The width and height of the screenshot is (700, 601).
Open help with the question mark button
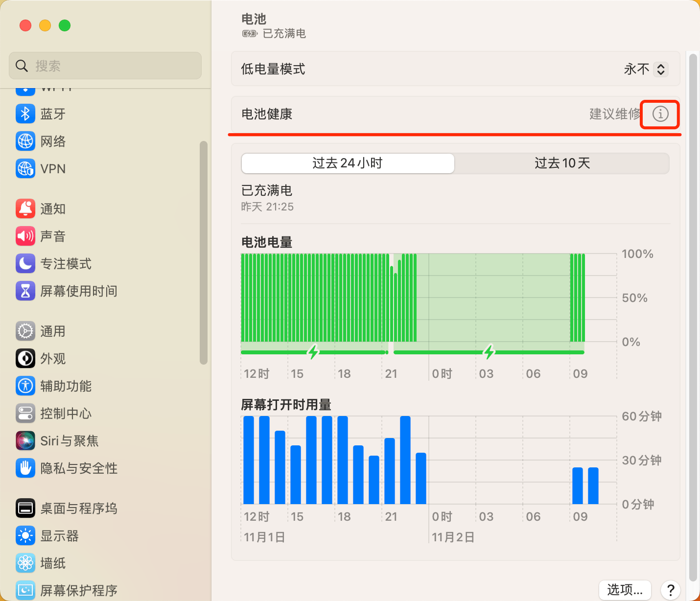click(x=670, y=590)
